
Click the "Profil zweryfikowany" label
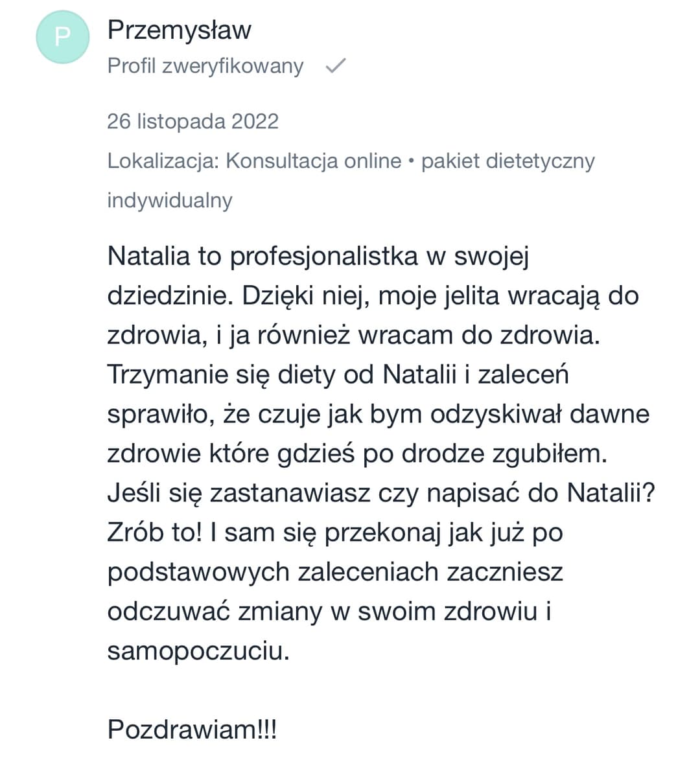tap(205, 66)
